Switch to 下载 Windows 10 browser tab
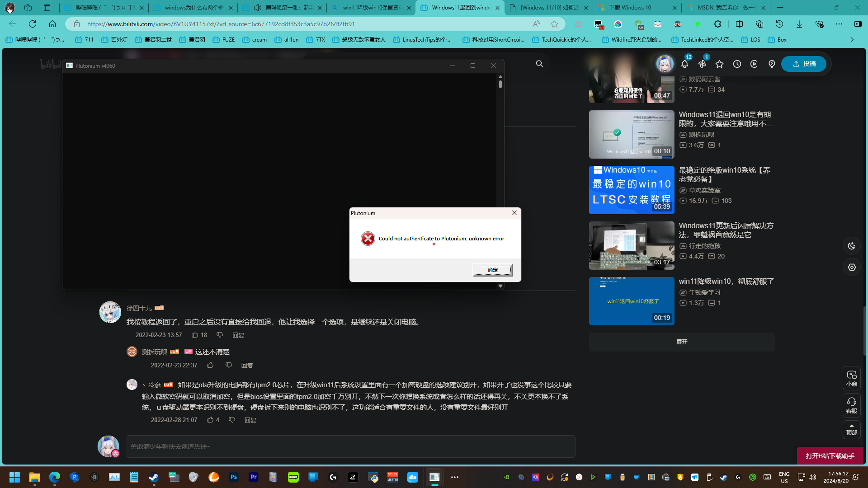Screen dimensions: 868x488 pyautogui.click(x=637, y=8)
